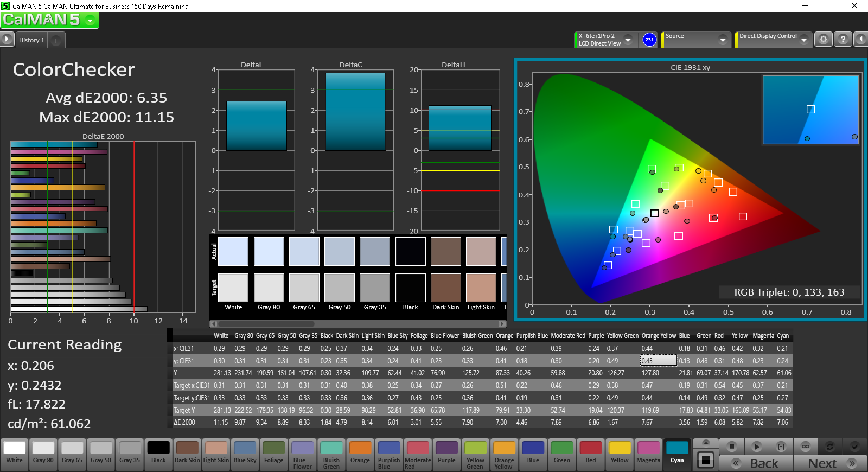Go to previous page with Back
868x472 pixels.
[756, 463]
